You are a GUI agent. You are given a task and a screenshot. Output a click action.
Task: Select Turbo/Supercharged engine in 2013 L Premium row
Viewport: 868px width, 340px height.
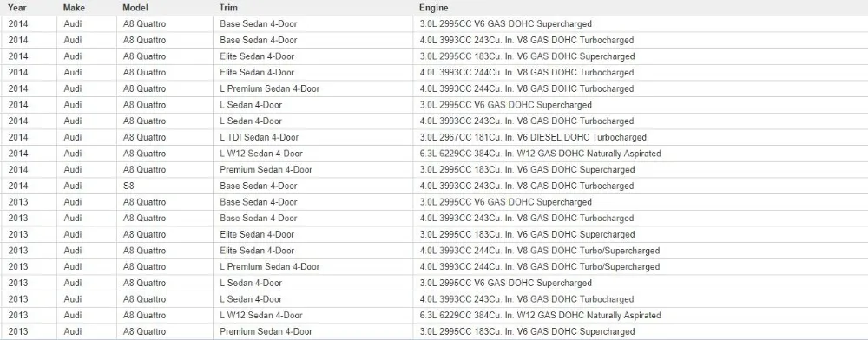tap(539, 266)
